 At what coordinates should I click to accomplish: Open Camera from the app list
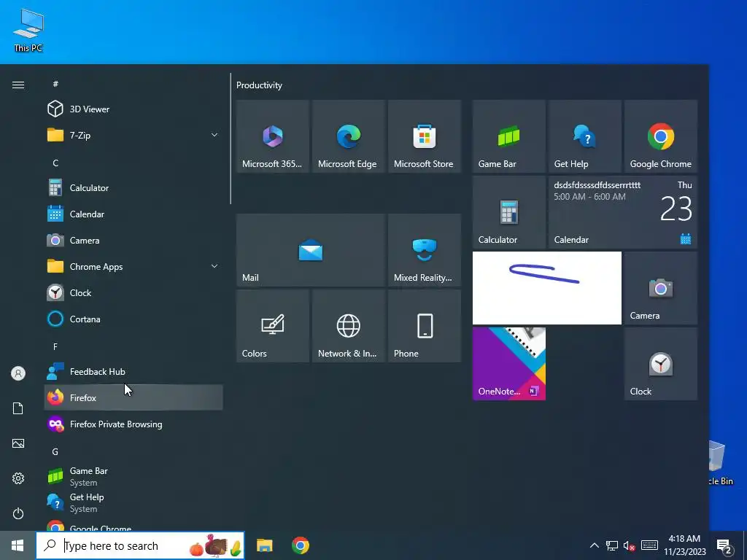(133, 241)
